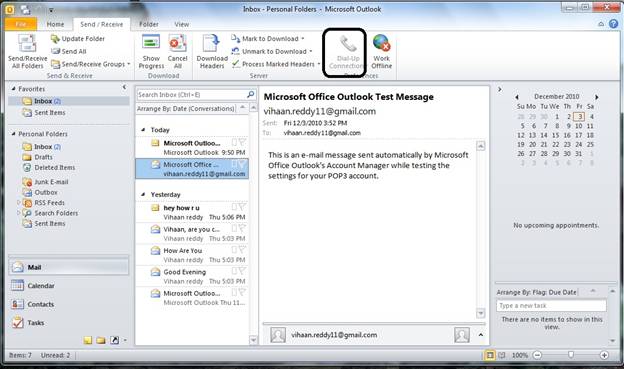Open Arrange By: Date (Conversations) menu

point(186,108)
